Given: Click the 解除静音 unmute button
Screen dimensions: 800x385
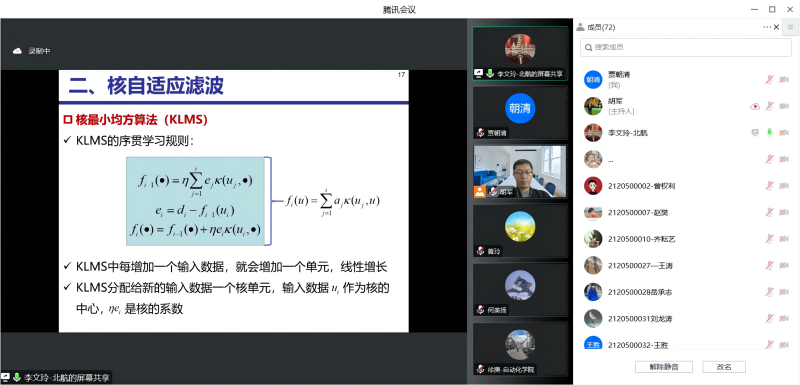Looking at the screenshot, I should 663,367.
